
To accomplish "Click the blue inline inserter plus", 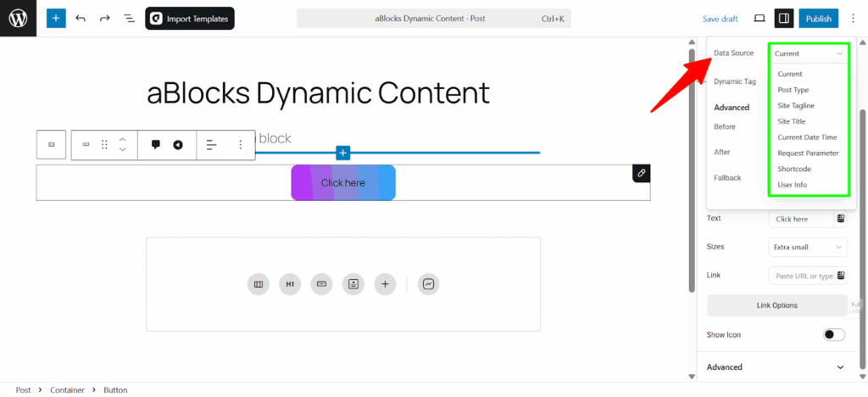I will [x=343, y=153].
